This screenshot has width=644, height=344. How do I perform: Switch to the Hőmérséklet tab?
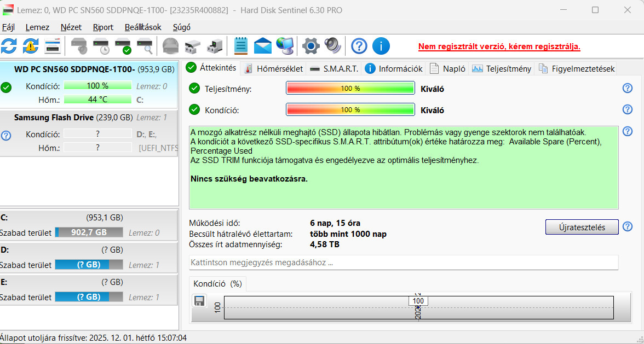point(274,68)
